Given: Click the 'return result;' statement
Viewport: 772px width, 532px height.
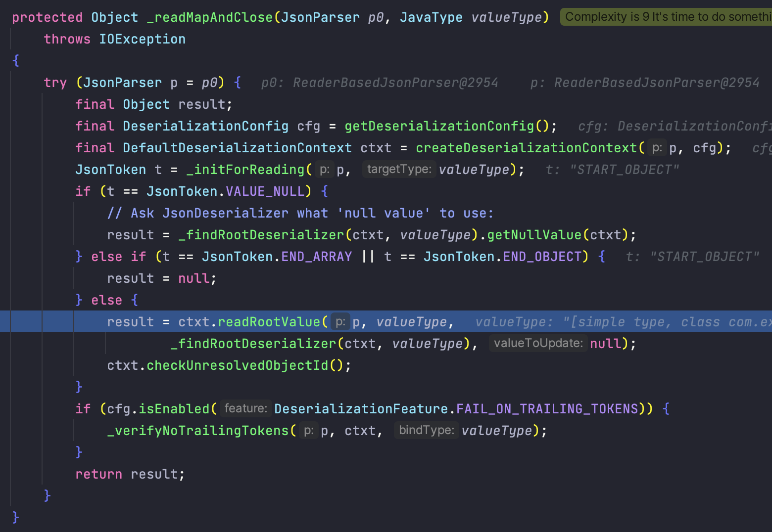Looking at the screenshot, I should [x=130, y=474].
